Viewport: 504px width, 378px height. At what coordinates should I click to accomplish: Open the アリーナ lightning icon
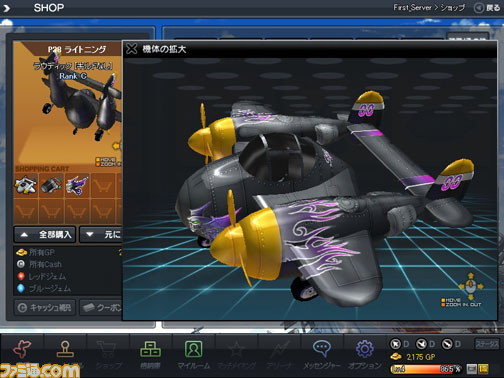click(x=279, y=354)
